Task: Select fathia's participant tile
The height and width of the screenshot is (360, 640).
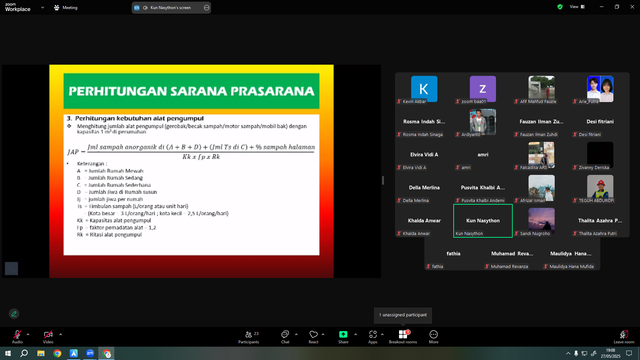Action: (453, 254)
